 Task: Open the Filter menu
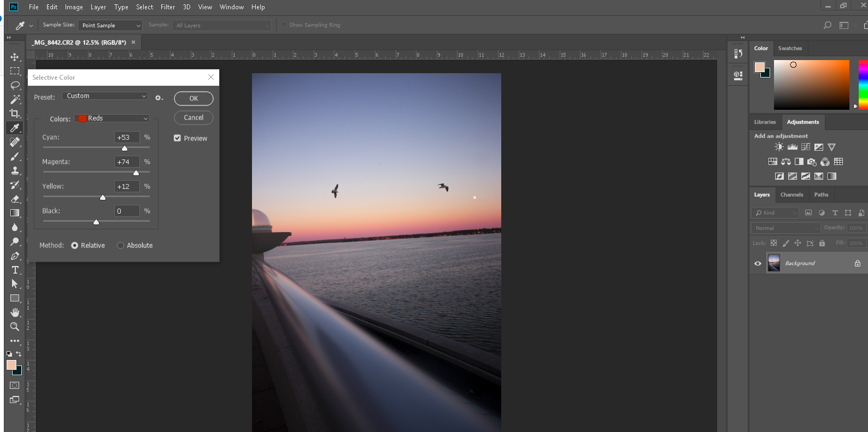(167, 7)
